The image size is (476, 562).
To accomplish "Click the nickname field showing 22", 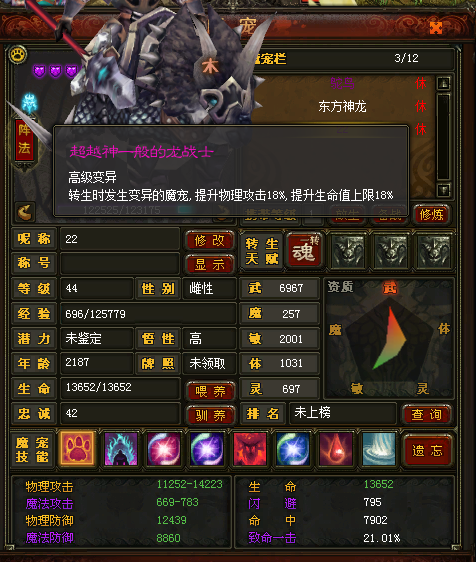I will pyautogui.click(x=120, y=239).
